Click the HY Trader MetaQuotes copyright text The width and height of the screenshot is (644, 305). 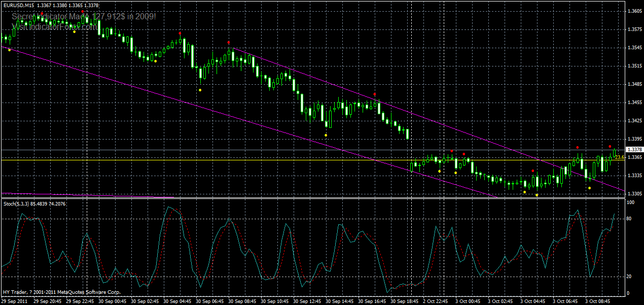tap(61, 292)
